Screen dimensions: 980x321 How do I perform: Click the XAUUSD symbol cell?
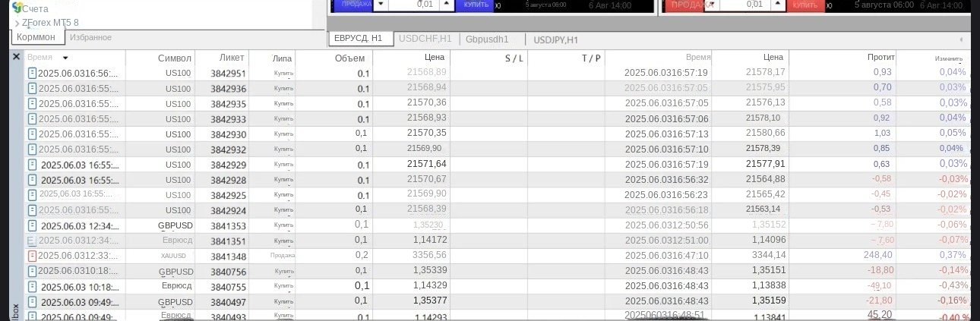tap(173, 256)
